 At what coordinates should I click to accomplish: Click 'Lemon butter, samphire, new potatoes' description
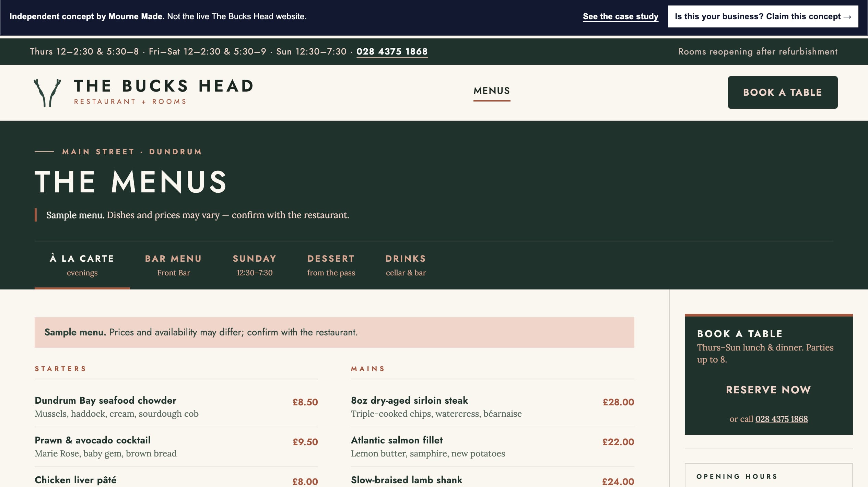click(428, 453)
